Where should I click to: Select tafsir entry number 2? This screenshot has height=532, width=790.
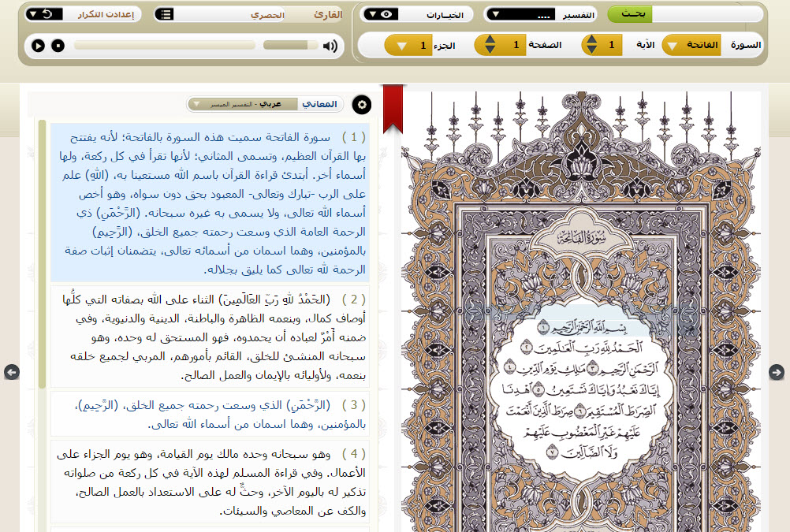(210, 337)
